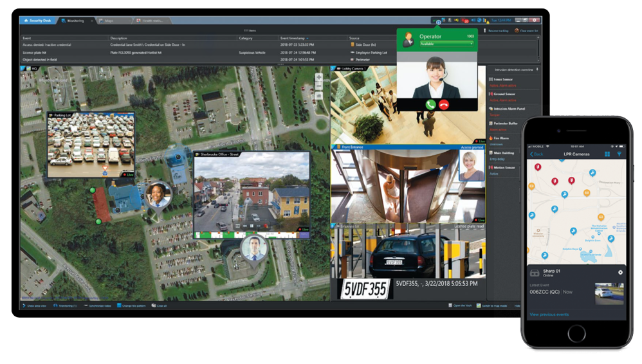Open the Health statistics tab
The width and height of the screenshot is (642, 364).
pos(152,21)
